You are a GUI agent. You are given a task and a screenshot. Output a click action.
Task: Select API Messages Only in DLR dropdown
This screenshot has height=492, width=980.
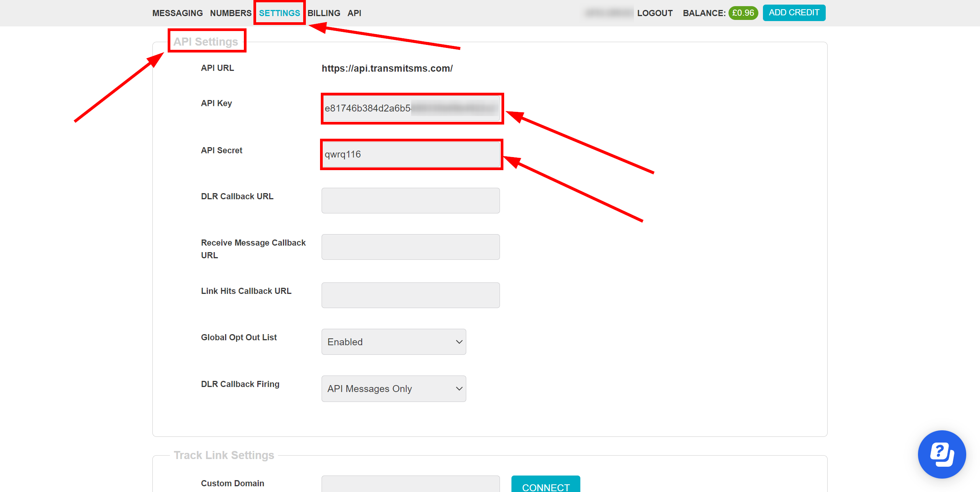[393, 389]
